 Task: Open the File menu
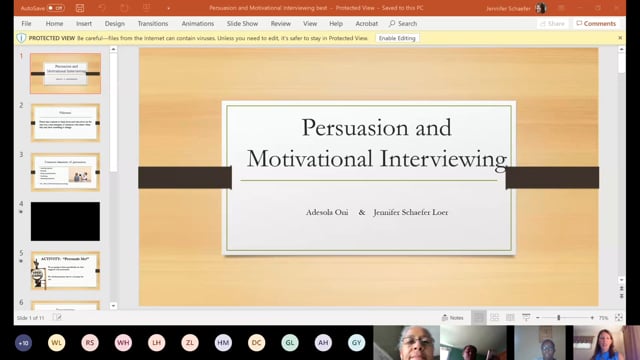click(26, 24)
